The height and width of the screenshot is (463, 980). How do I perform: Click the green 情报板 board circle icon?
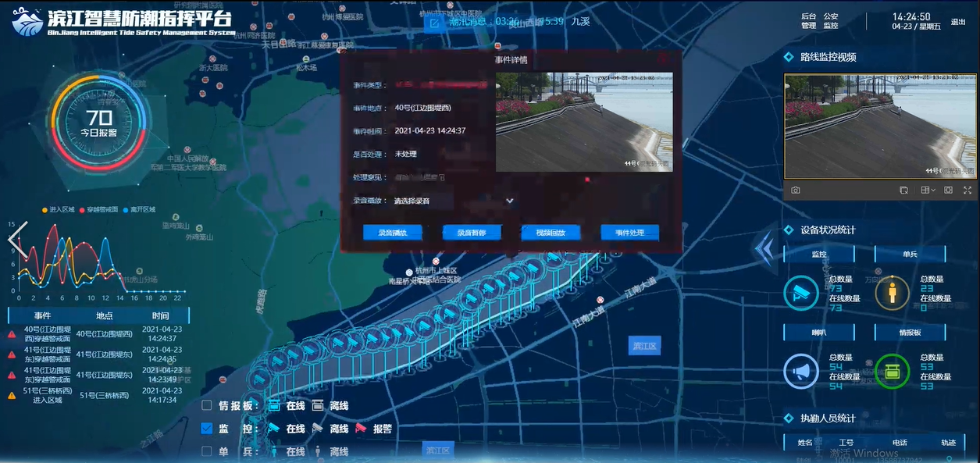coord(892,372)
